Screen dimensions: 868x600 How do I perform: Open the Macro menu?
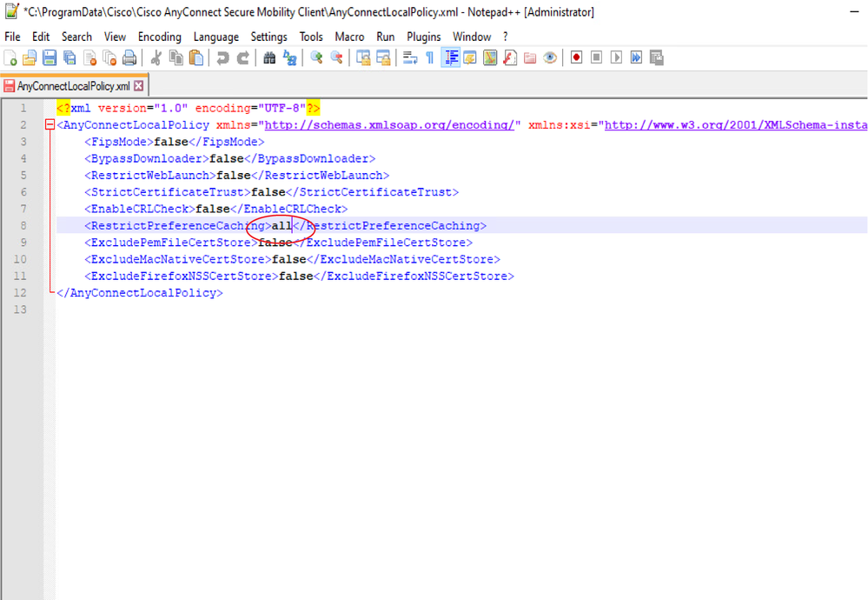(349, 37)
